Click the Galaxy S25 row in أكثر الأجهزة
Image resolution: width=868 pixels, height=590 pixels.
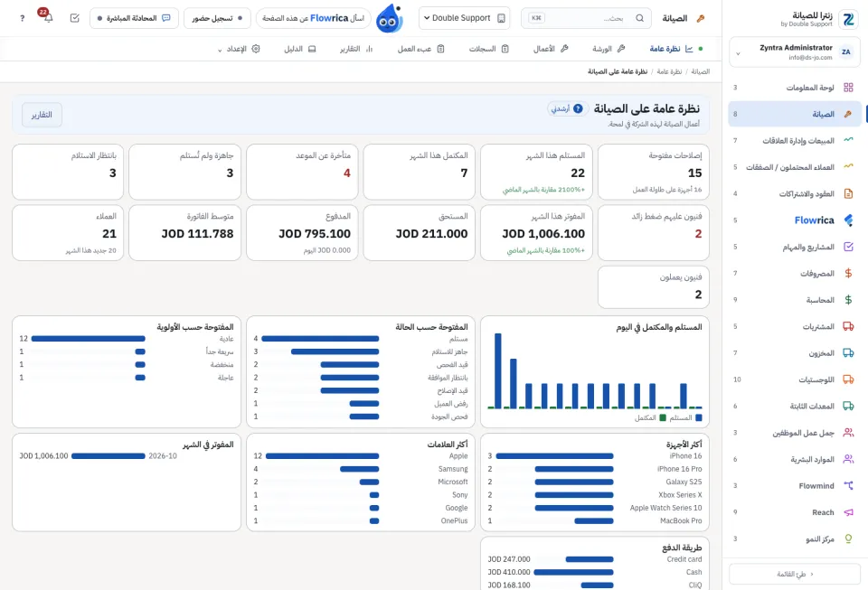pyautogui.click(x=595, y=482)
